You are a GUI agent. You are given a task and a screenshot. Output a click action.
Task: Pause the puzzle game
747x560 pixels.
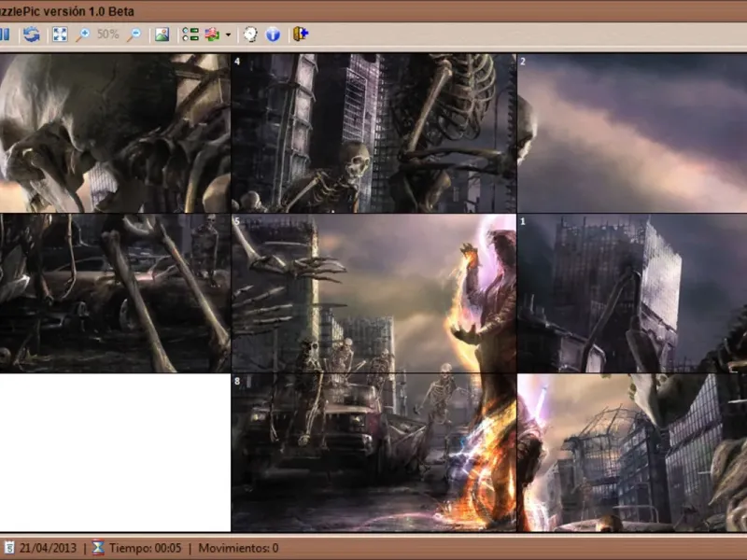[5, 35]
